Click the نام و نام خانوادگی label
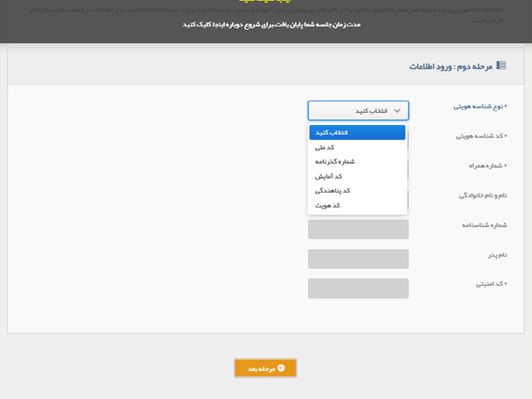This screenshot has height=399, width=532. [x=483, y=196]
